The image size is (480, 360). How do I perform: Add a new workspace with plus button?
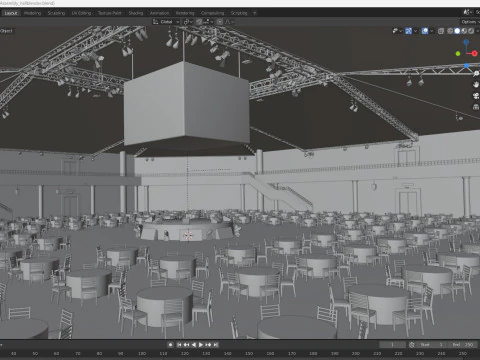pyautogui.click(x=255, y=13)
